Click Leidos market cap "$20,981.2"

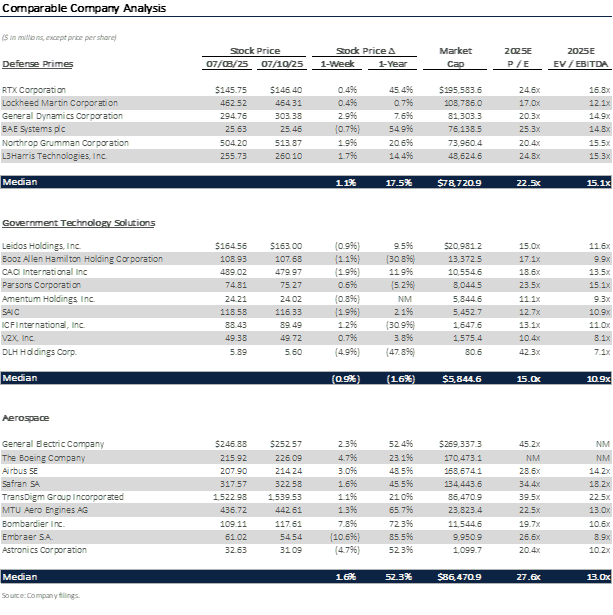tap(463, 246)
